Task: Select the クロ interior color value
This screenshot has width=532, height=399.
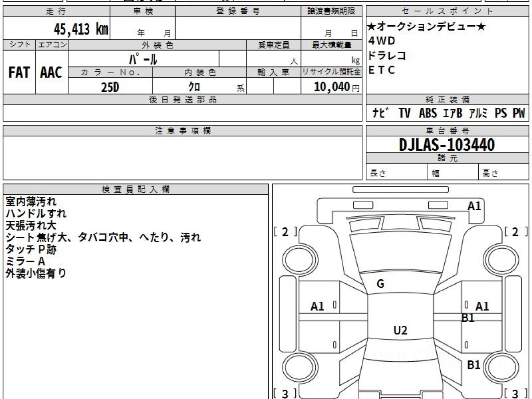Action: (194, 87)
